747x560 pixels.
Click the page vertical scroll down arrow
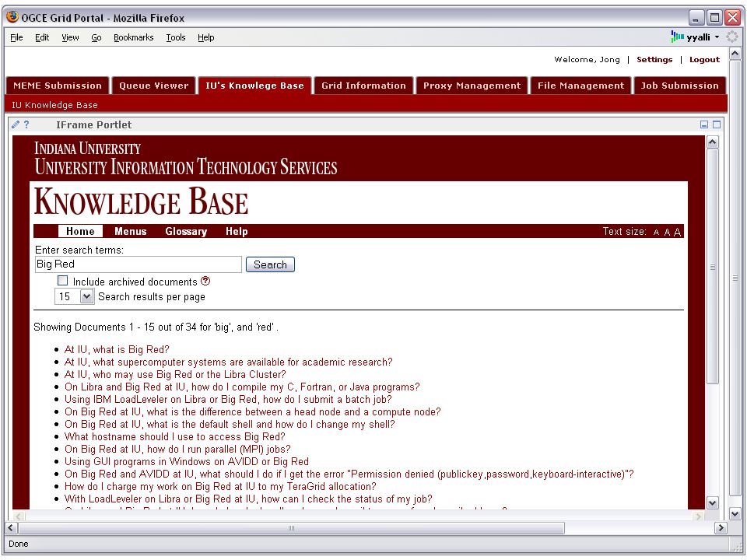[735, 514]
